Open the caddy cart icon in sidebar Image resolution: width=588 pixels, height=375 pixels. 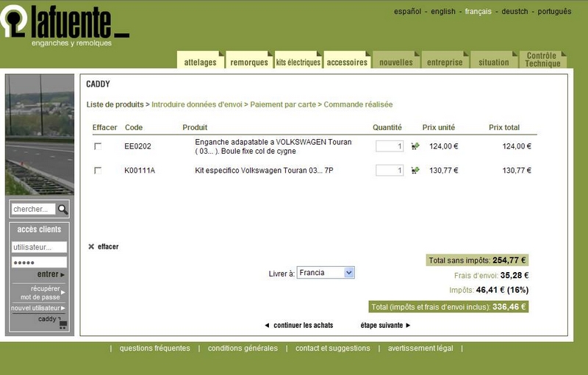tap(62, 324)
